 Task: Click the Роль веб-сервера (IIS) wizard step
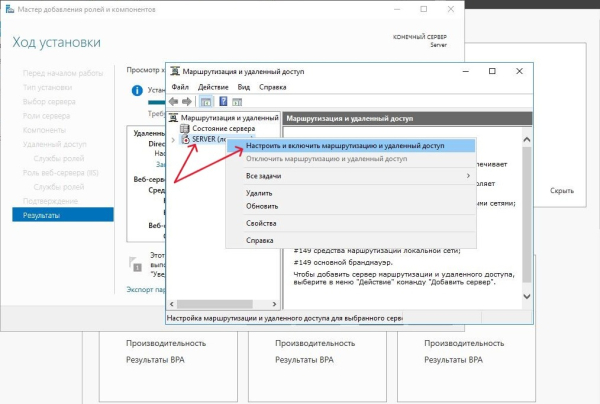click(x=60, y=173)
